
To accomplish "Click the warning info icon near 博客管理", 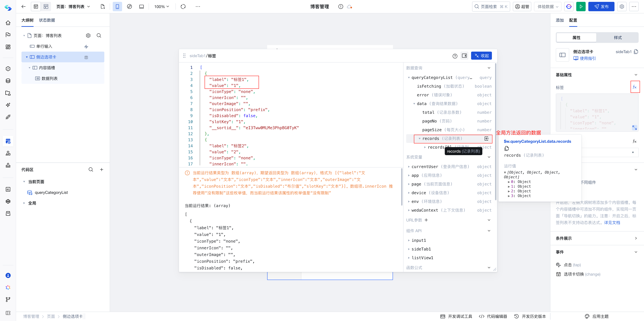I will [x=340, y=7].
